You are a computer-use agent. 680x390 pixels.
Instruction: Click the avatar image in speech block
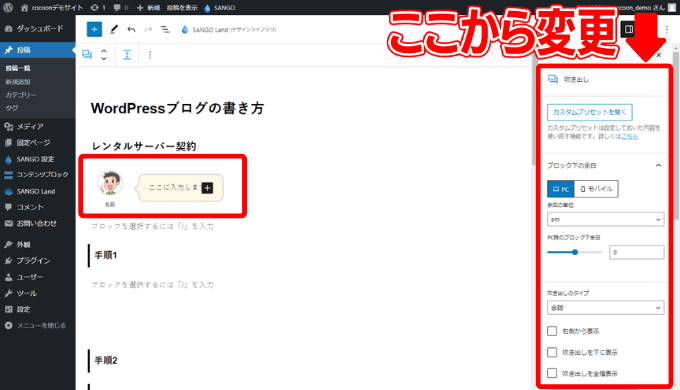coord(110,183)
